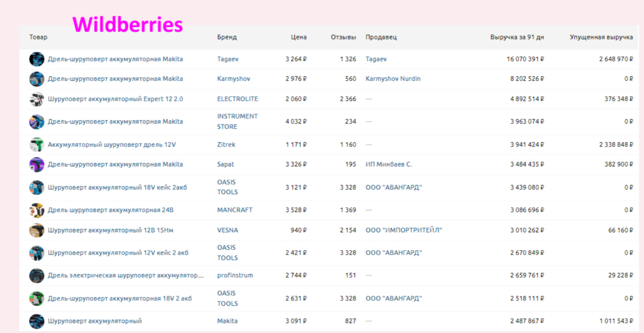Open thumbnail of Дрель-шуруповерт 18V 2 акб
Screen dimensions: 644x333
pos(37,299)
